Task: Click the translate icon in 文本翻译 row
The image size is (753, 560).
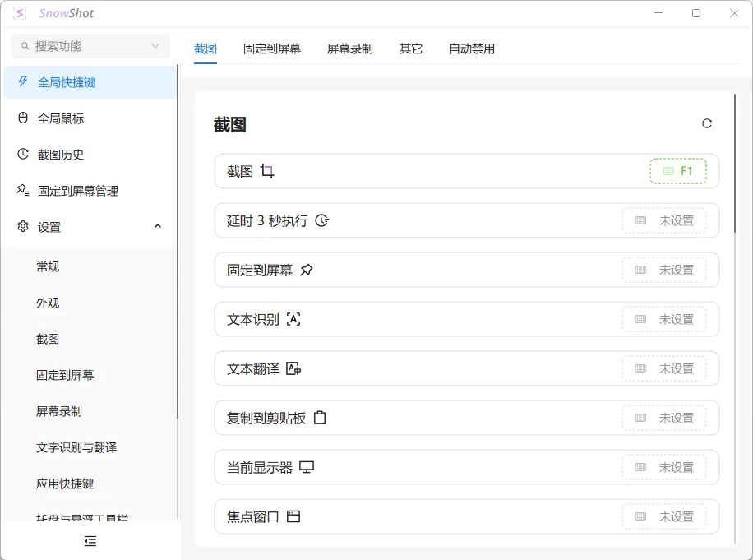Action: tap(293, 369)
